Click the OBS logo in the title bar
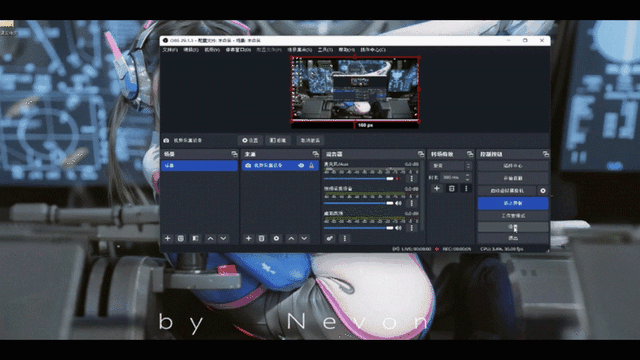The image size is (640, 360). [165, 40]
